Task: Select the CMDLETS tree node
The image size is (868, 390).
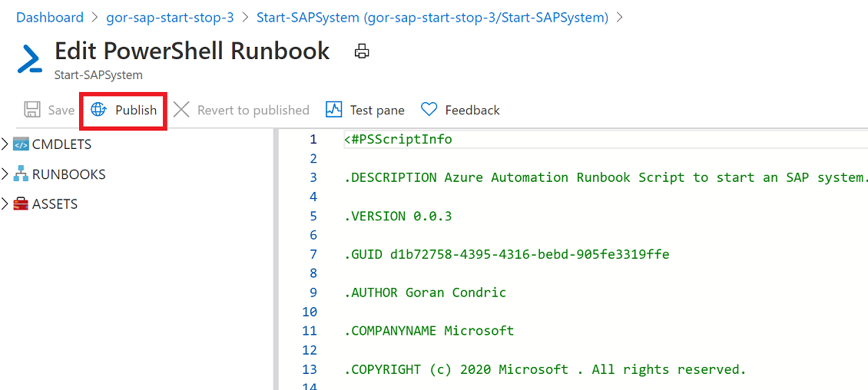Action: pos(61,144)
